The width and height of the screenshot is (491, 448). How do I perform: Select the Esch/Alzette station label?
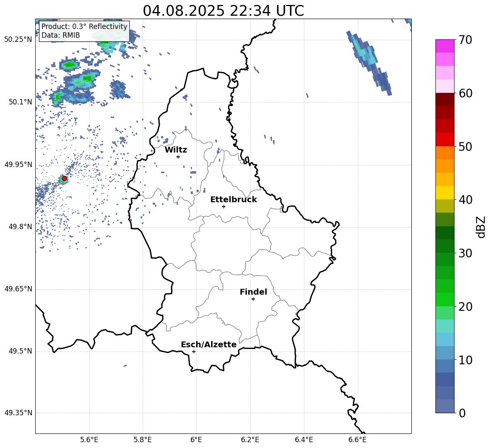(209, 344)
